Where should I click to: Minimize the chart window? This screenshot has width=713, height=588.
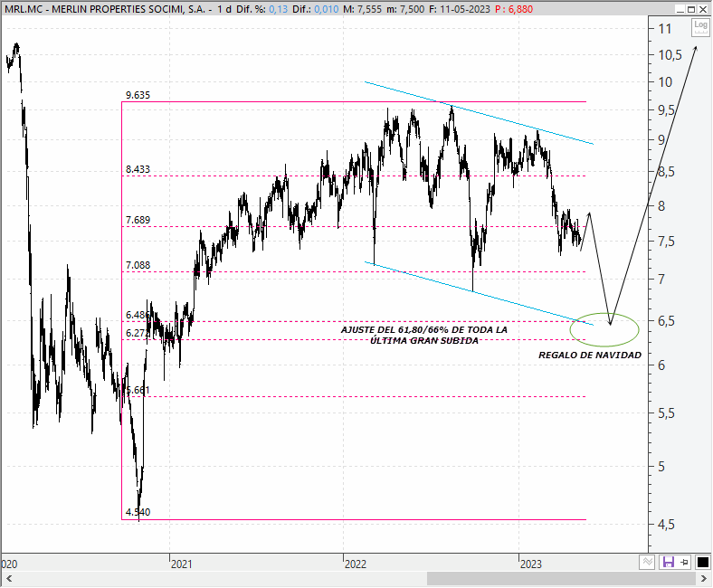680,9
